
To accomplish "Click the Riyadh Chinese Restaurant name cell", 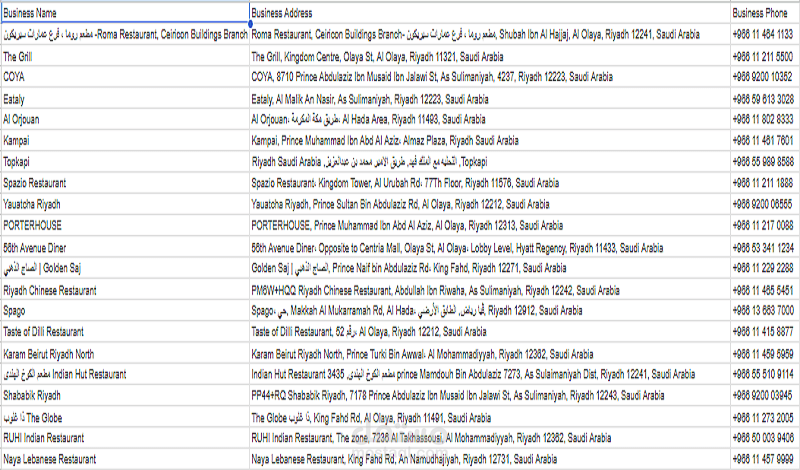I will (x=125, y=290).
